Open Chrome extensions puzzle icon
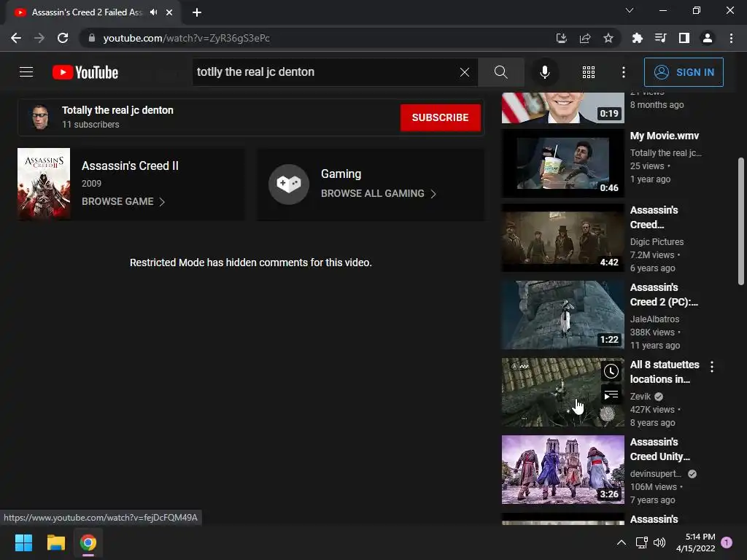Image resolution: width=747 pixels, height=560 pixels. 637,38
